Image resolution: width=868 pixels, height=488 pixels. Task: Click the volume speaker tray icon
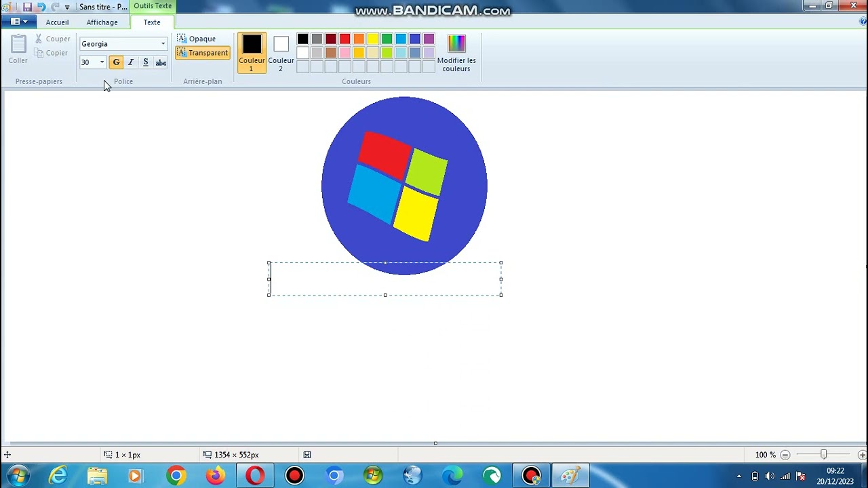pyautogui.click(x=770, y=476)
